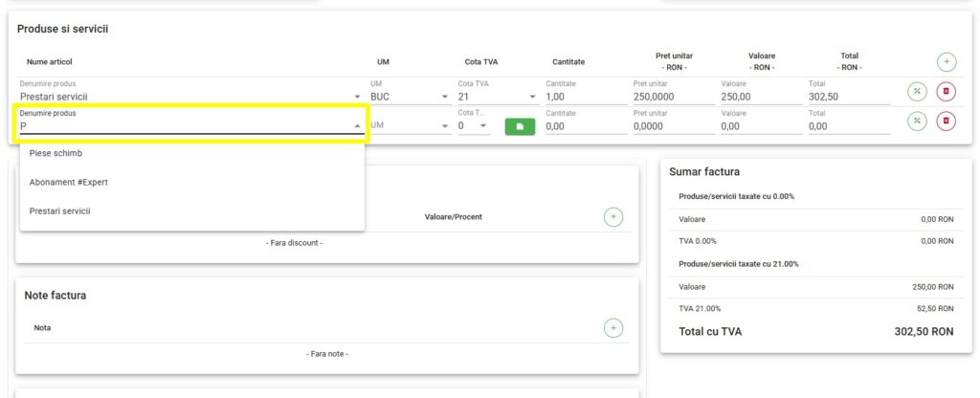Viewport: 980px width, 398px height.
Task: Delete the Prestari servicii product row
Action: point(946,92)
